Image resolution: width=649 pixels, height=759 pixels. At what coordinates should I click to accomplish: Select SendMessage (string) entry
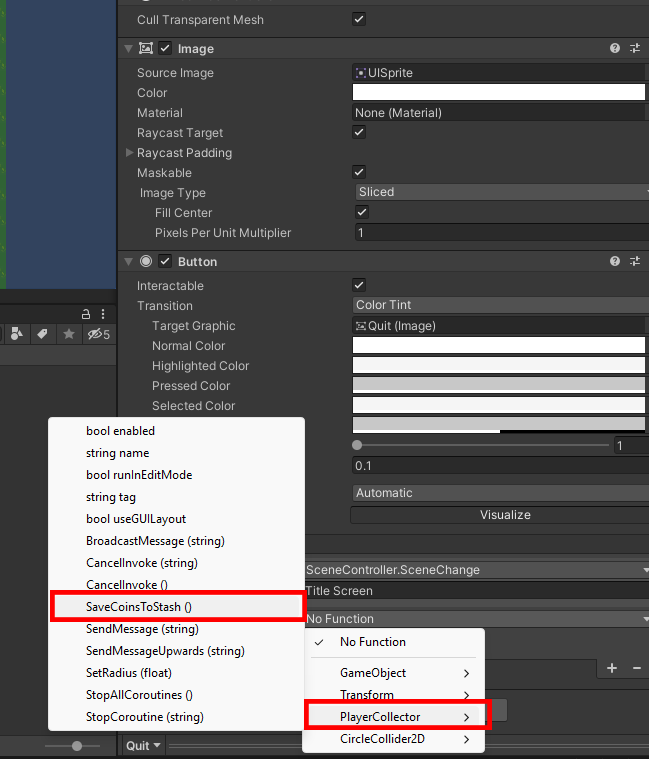click(x=177, y=629)
